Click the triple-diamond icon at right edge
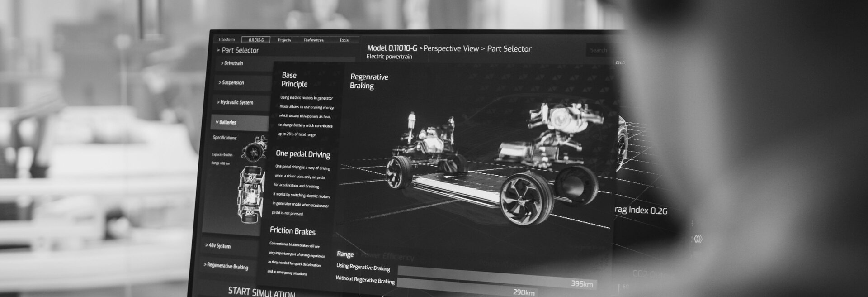 pos(698,239)
